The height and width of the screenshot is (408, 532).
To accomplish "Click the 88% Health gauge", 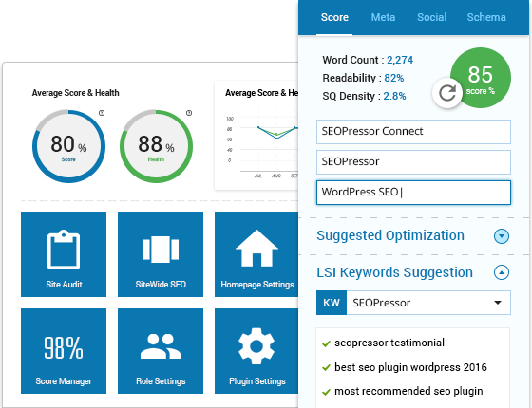I will point(156,146).
